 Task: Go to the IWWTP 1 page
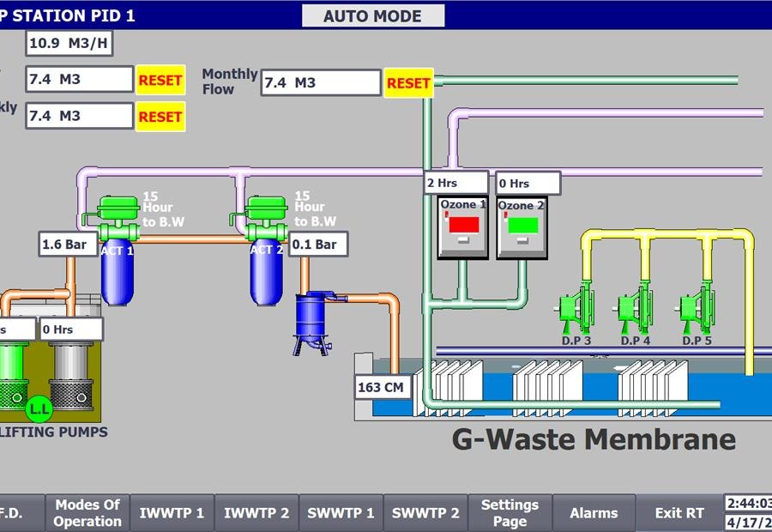tap(172, 513)
